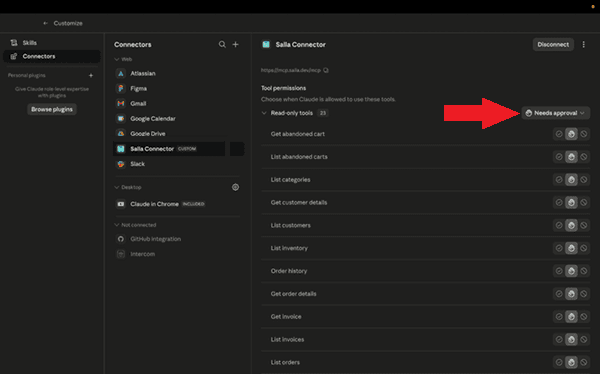Block the Get order details tool

point(584,294)
